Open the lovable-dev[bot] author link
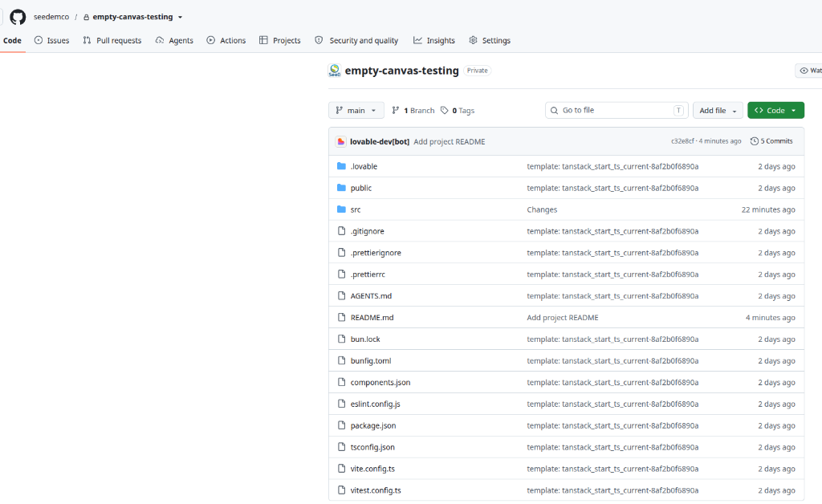Viewport: 822px width, 504px height. coord(380,141)
